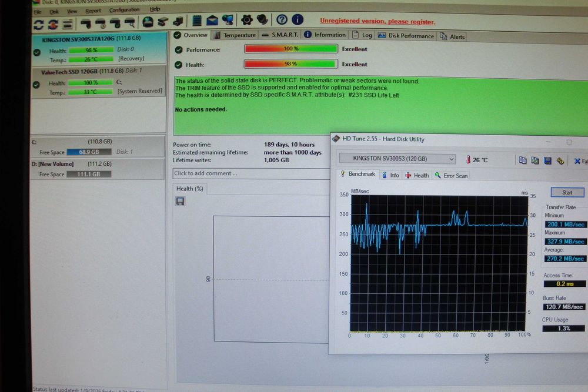Select the Benchmark tab in HD Tune
588x392 pixels.
coord(358,175)
